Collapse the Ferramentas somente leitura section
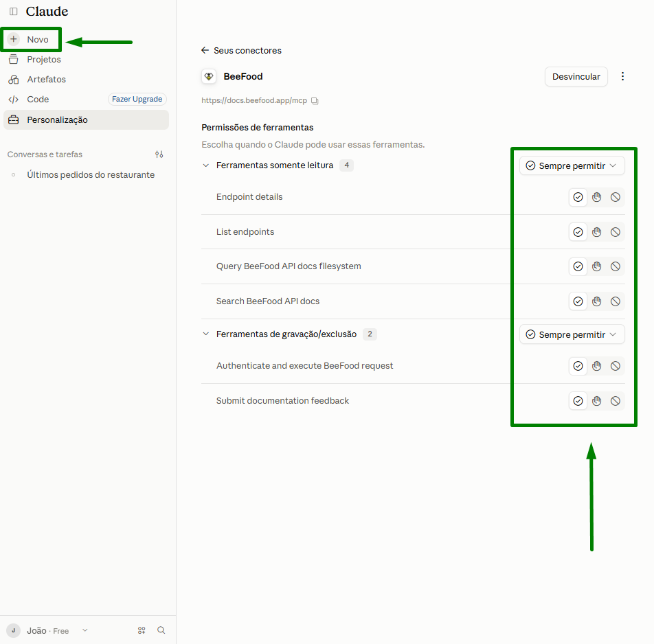Screen dimensions: 654x644 coord(205,165)
